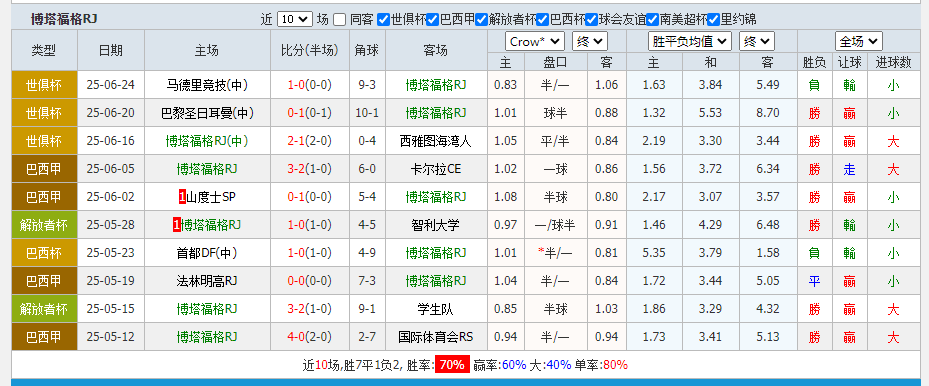
Task: Click red card marker beside 博塔福格RJ on 25-05-28
Action: 177,226
